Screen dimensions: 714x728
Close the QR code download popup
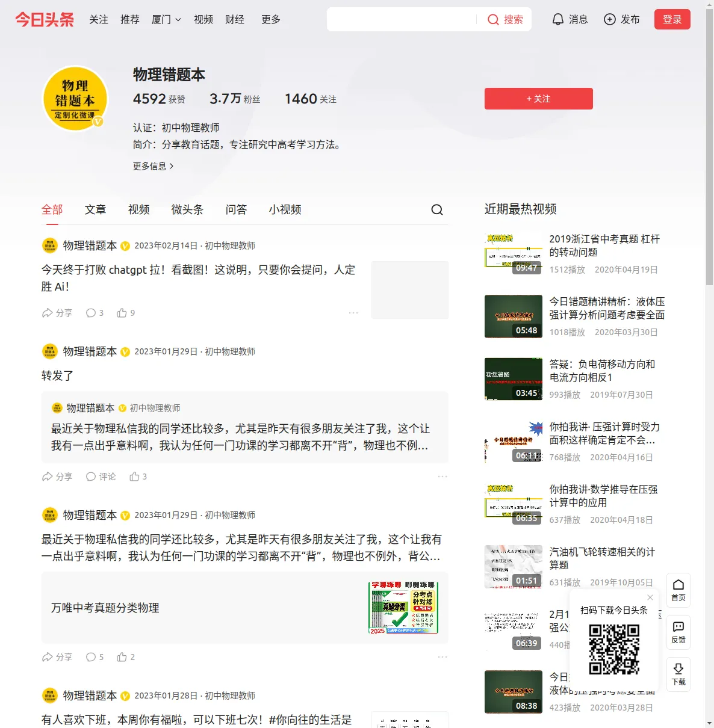650,597
